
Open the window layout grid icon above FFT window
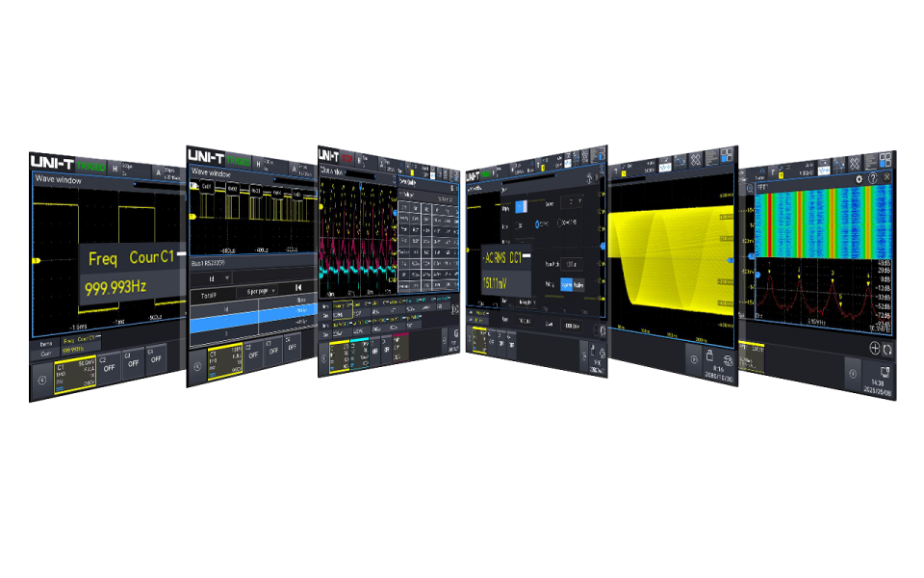[885, 160]
